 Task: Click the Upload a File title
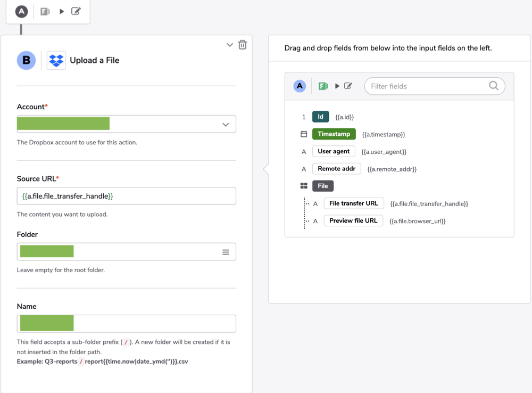pyautogui.click(x=94, y=61)
